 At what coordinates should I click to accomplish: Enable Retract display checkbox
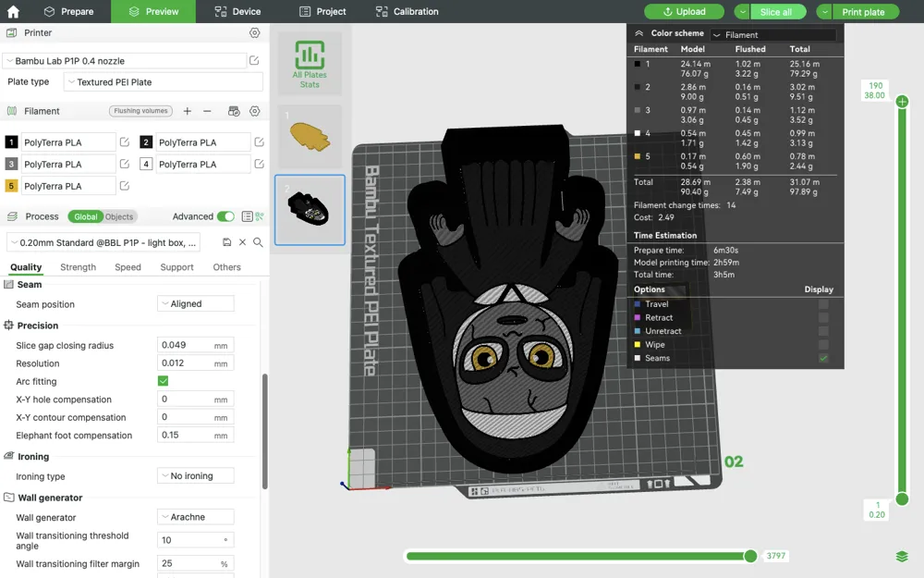[x=823, y=317]
